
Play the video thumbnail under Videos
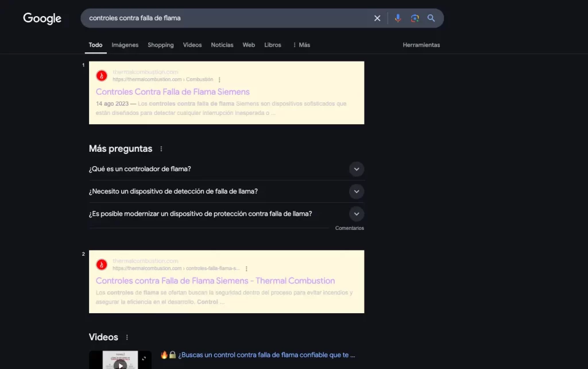(121, 360)
